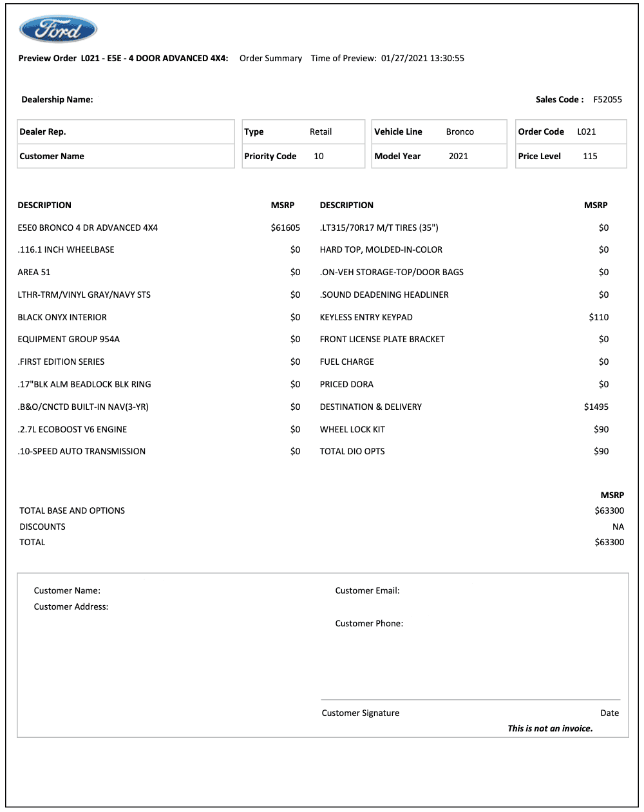Click .ON-VEH STORAGE-TOP/DOOR BAGS line

point(392,272)
